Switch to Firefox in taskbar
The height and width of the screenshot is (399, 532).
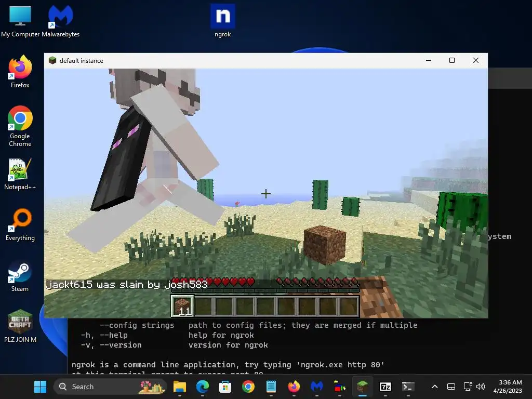click(x=294, y=387)
